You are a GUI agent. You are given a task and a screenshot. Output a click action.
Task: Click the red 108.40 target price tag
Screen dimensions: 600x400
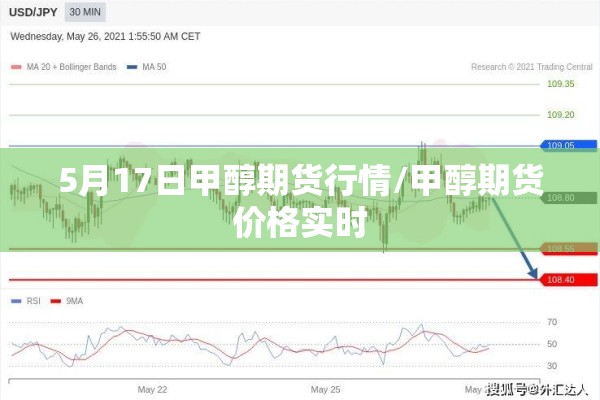(x=569, y=280)
